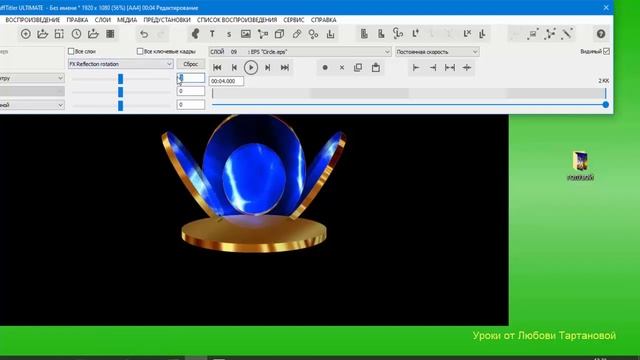Click the first property value field
The width and height of the screenshot is (640, 360).
191,78
